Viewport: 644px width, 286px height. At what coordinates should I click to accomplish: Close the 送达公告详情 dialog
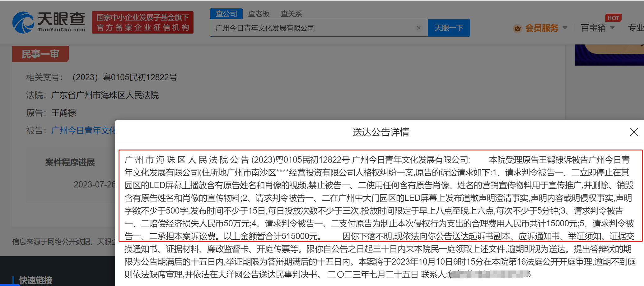coord(634,132)
